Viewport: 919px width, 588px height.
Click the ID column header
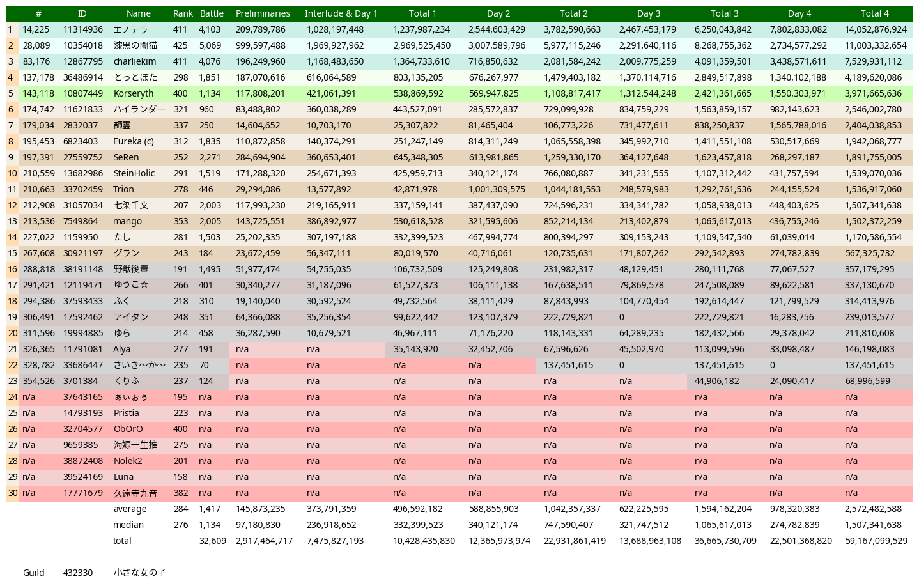coord(82,13)
